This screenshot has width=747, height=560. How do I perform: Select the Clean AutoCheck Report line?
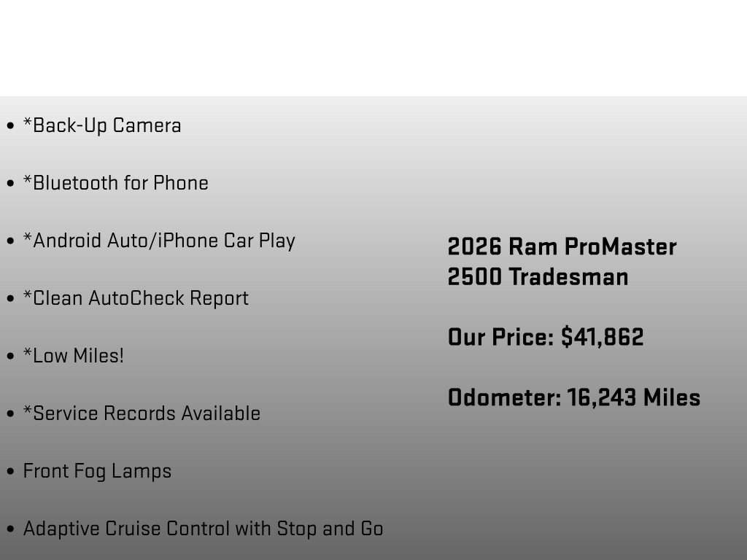(x=136, y=298)
